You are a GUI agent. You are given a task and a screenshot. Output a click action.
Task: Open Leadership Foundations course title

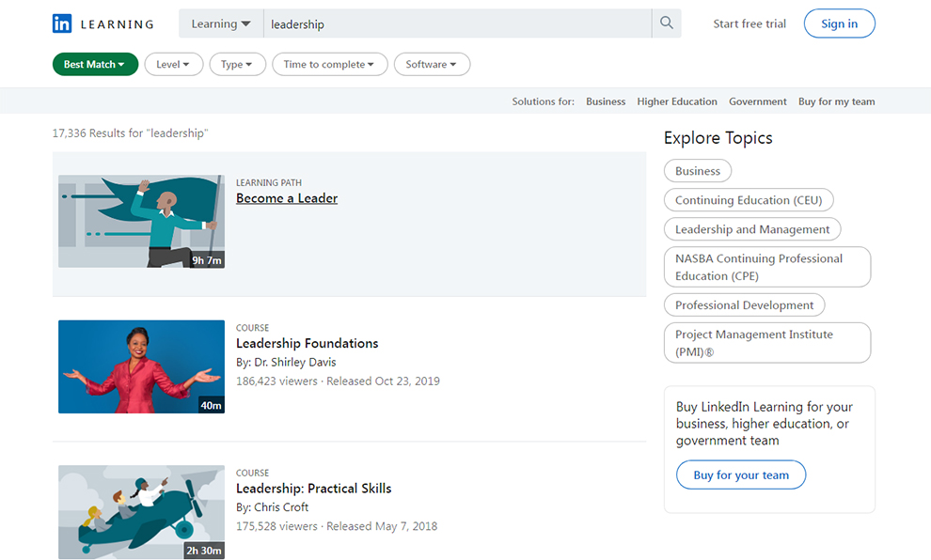click(x=307, y=344)
